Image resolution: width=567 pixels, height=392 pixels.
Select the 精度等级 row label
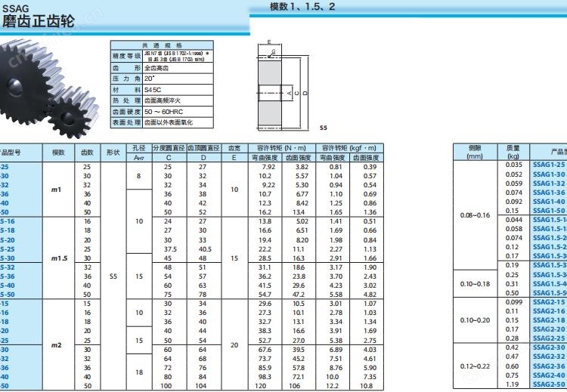point(126,56)
